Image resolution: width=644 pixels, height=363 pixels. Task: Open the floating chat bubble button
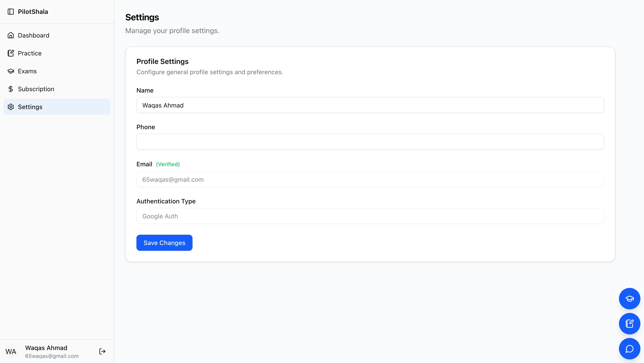(x=629, y=348)
